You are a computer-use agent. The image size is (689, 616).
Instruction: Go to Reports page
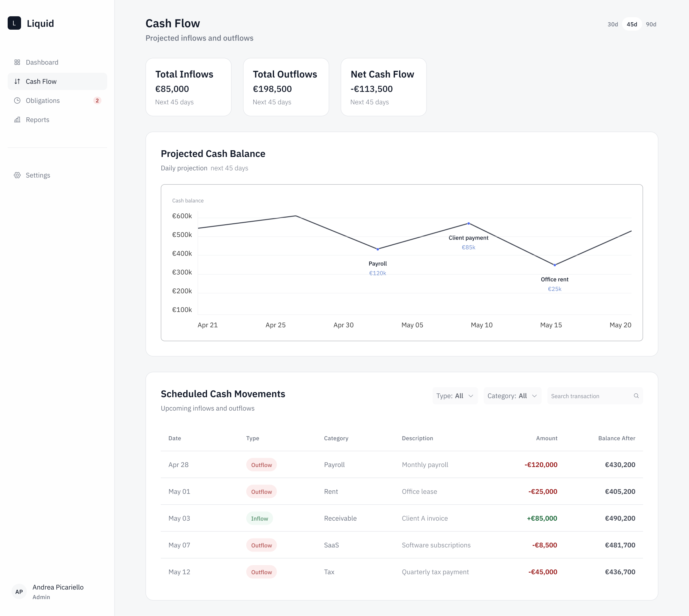pos(38,120)
